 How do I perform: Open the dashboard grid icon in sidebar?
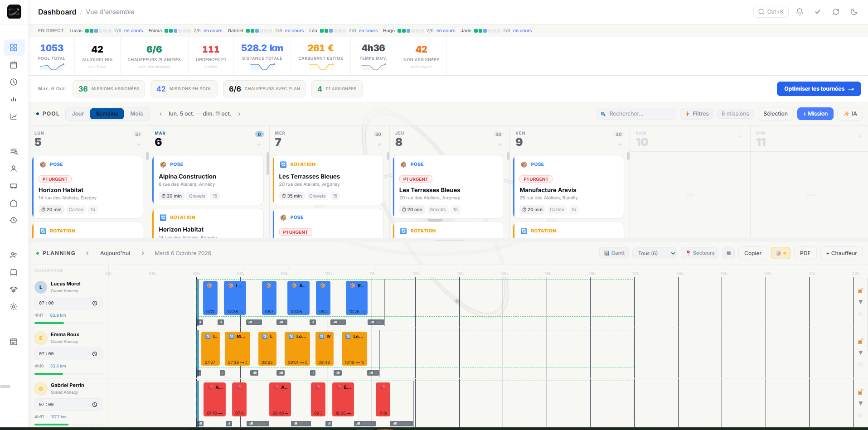[x=14, y=48]
